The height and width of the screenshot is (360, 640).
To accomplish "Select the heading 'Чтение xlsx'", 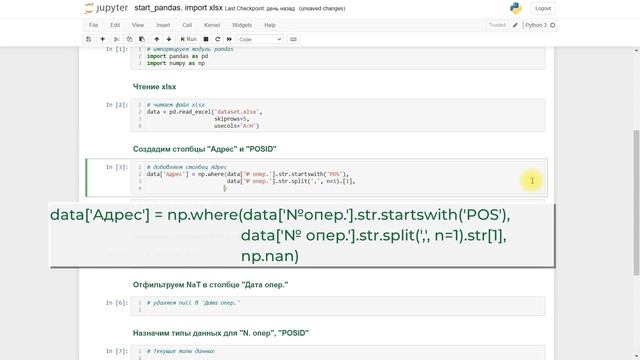I will click(x=154, y=87).
